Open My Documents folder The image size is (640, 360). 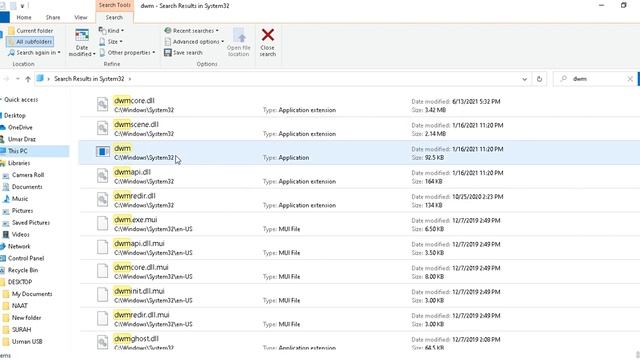[x=32, y=294]
